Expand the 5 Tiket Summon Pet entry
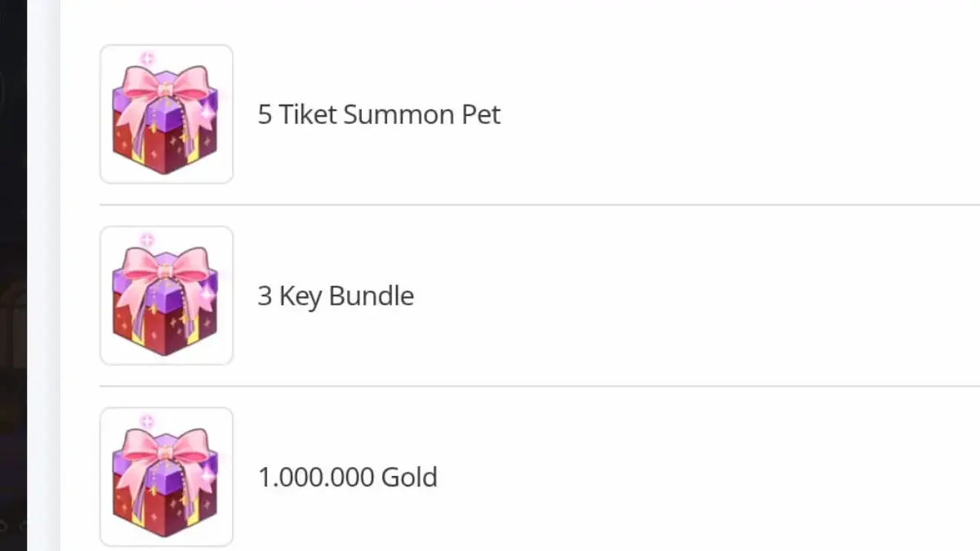 [x=378, y=114]
